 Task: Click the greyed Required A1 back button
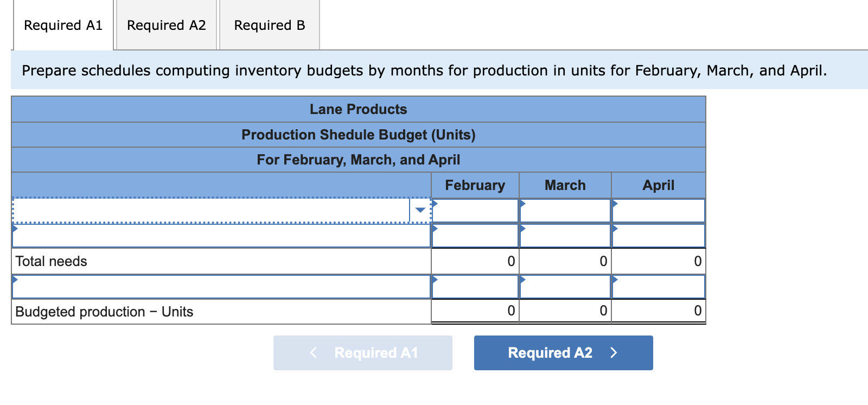(362, 353)
